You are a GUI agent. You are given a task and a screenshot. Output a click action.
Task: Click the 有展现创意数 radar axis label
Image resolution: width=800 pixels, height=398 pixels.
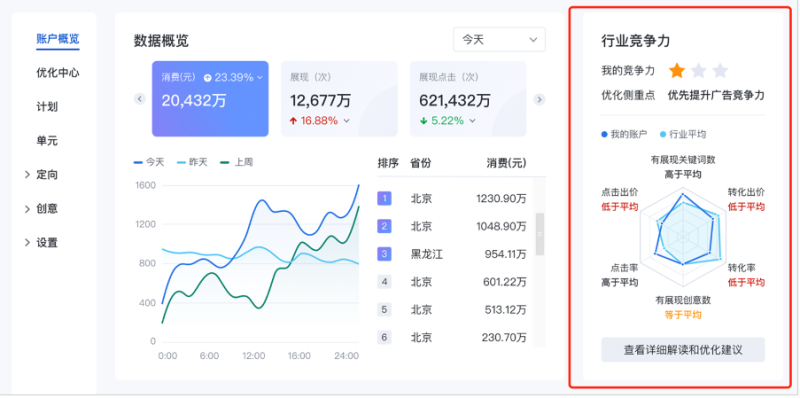[683, 300]
